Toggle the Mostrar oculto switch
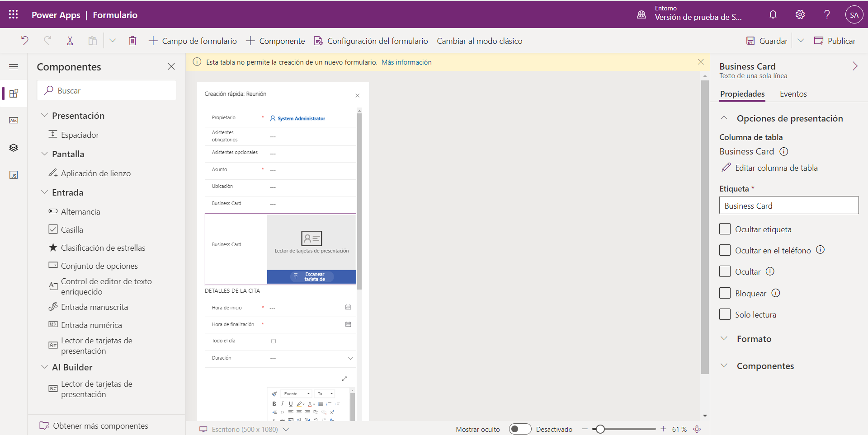The height and width of the screenshot is (435, 868). coord(520,429)
